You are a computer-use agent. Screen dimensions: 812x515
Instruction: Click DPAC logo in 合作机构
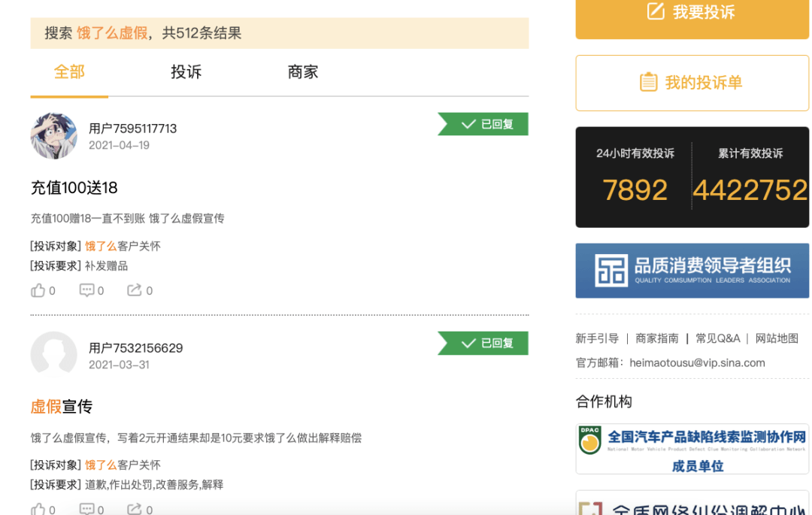pos(590,441)
